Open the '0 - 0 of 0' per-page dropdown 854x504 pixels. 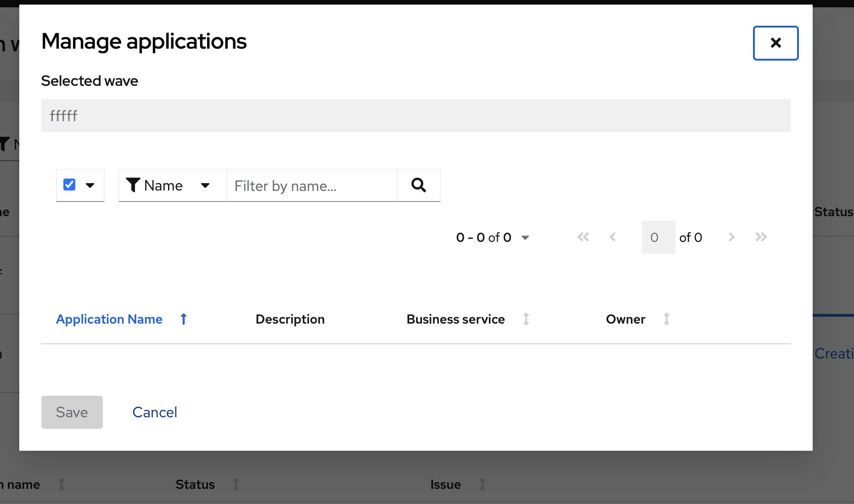(526, 237)
